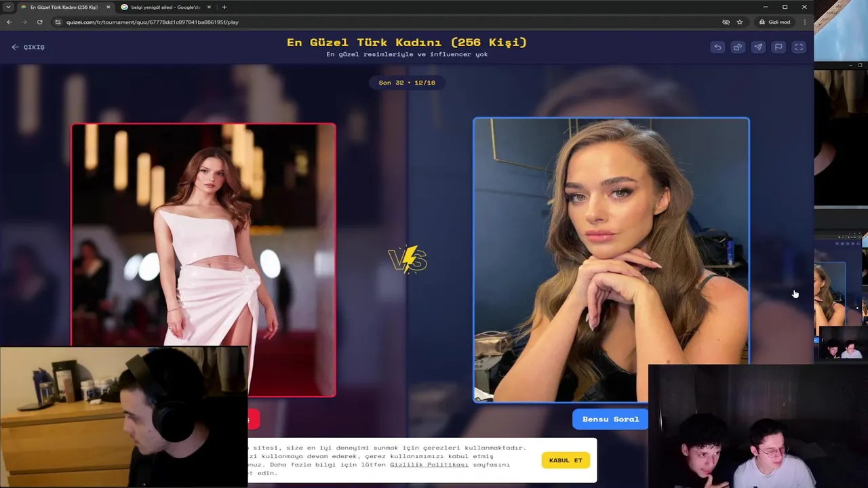Open a new browser tab
Screen dimensions: 868x488
[224, 7]
